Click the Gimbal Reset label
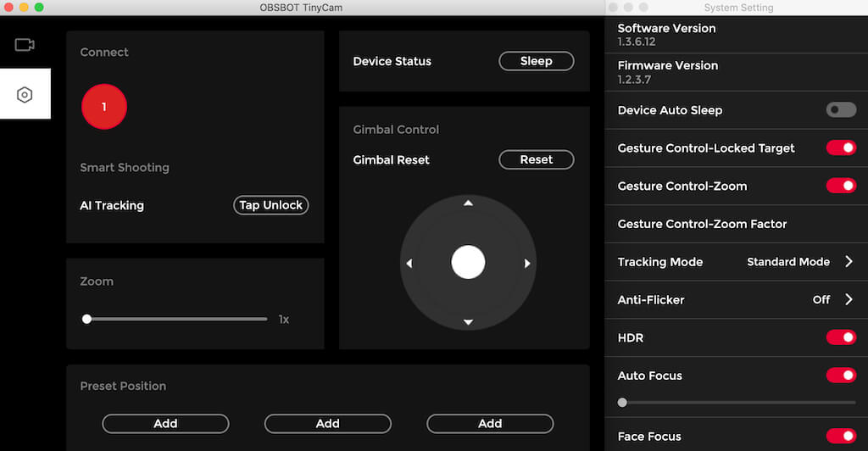The height and width of the screenshot is (451, 868). 391,160
